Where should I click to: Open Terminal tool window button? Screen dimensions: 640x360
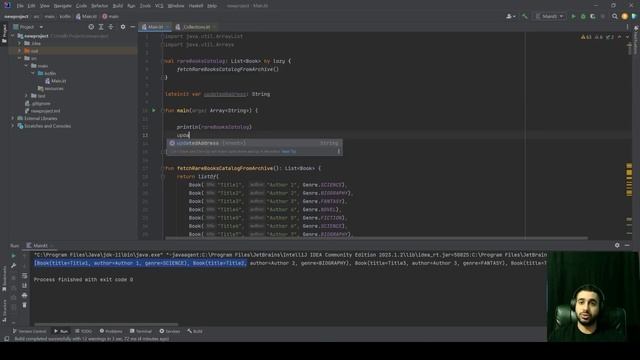pyautogui.click(x=141, y=331)
